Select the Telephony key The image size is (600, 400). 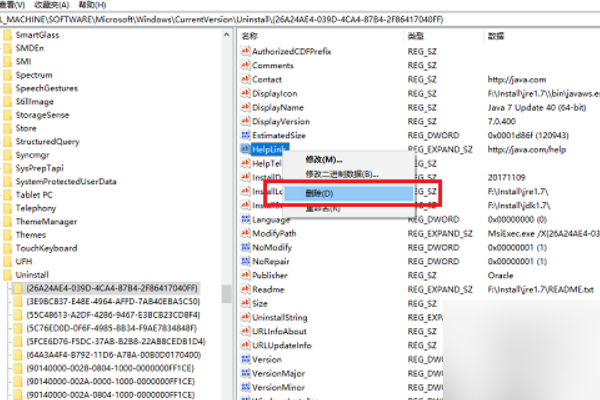coord(36,208)
